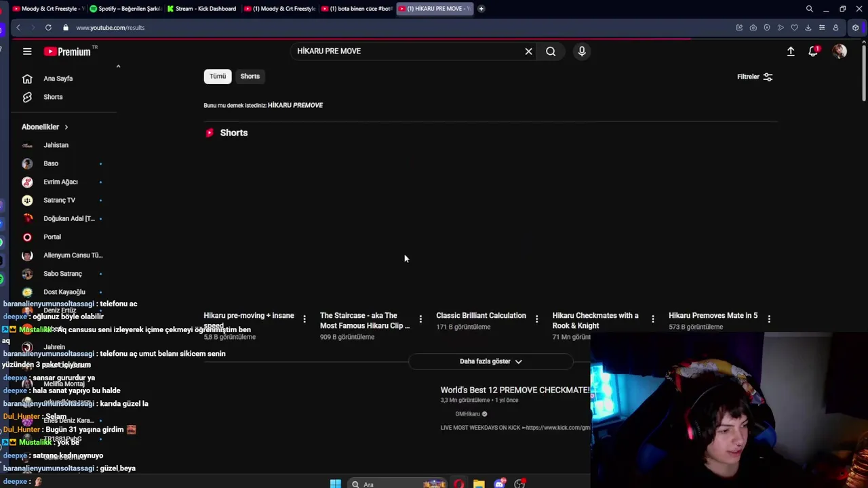This screenshot has width=868, height=488.
Task: Open Jahistan subscription channel
Action: pyautogui.click(x=56, y=145)
